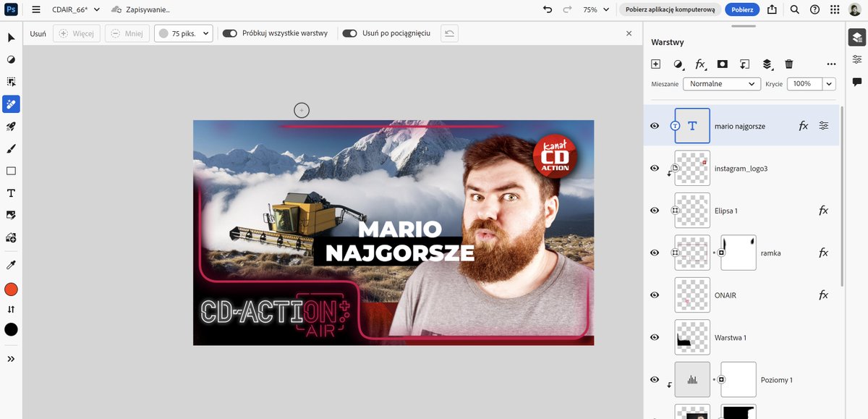Click the Photoshop Ps home logo
Viewport: 868px width, 419px height.
click(x=11, y=9)
